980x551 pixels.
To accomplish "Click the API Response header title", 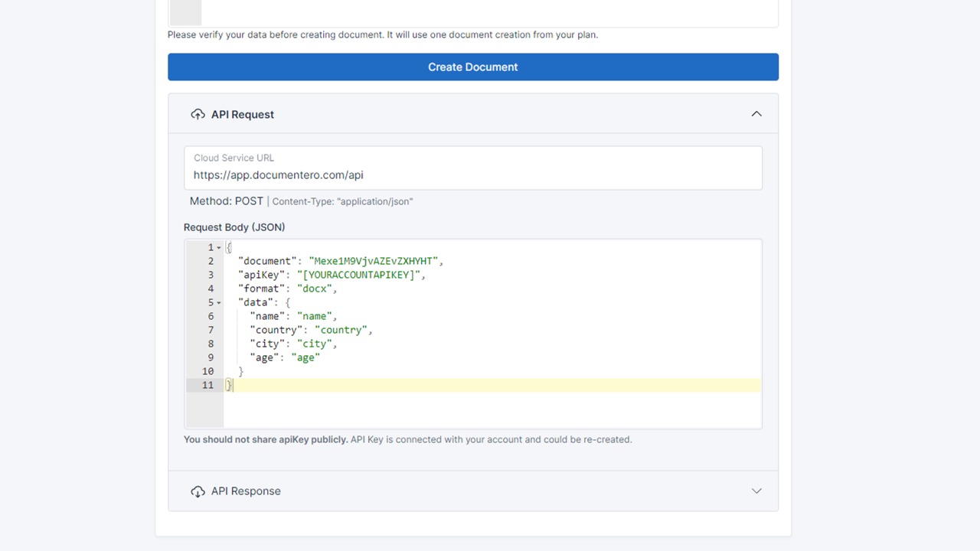I will [x=246, y=491].
